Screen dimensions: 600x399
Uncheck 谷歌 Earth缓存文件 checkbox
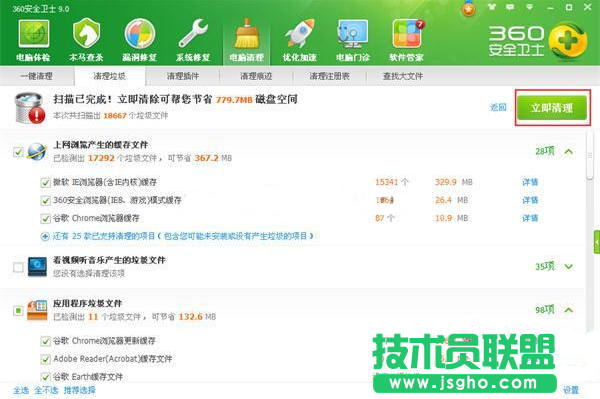tap(46, 377)
